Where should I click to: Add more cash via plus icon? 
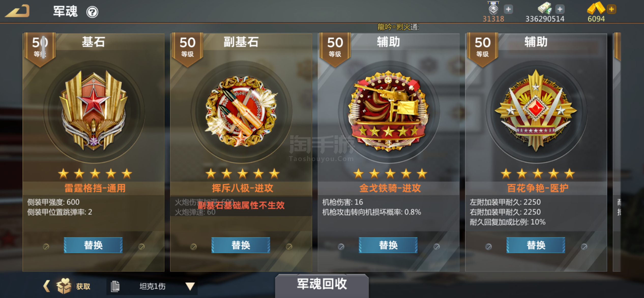tap(560, 9)
